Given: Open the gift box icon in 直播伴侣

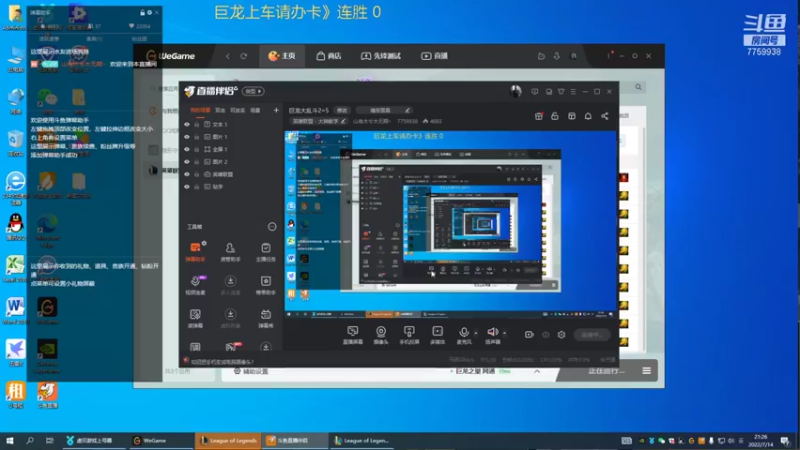Looking at the screenshot, I should [x=539, y=116].
